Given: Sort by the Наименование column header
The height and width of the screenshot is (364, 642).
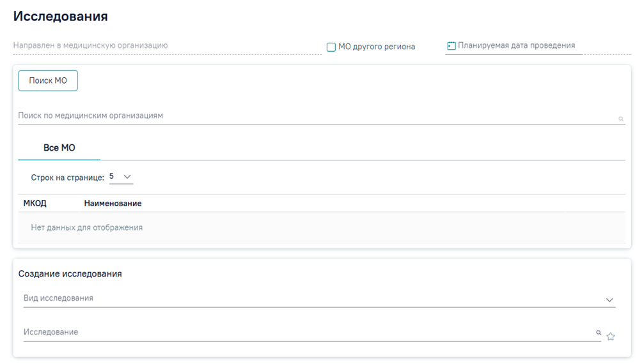Looking at the screenshot, I should point(113,203).
